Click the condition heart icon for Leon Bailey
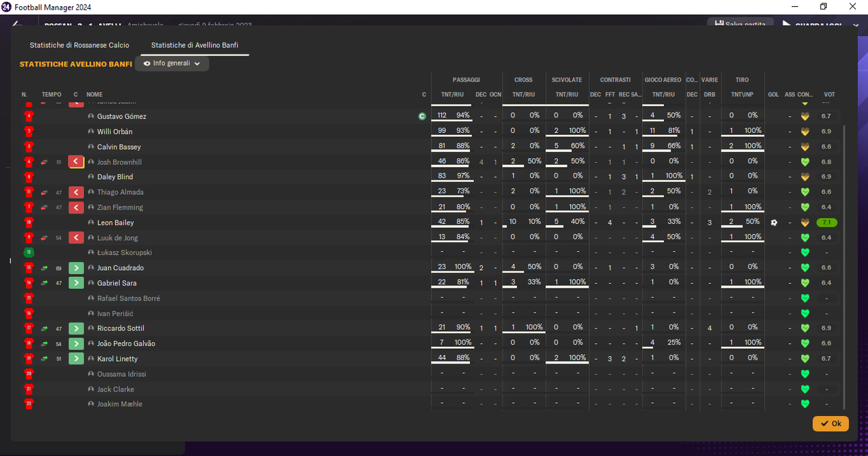868x456 pixels. tap(805, 223)
